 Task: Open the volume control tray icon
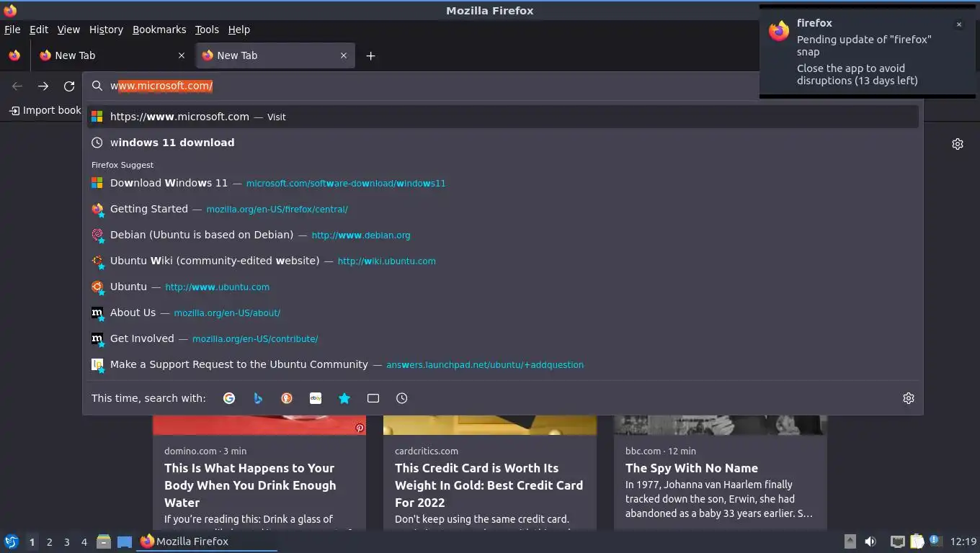pos(870,541)
